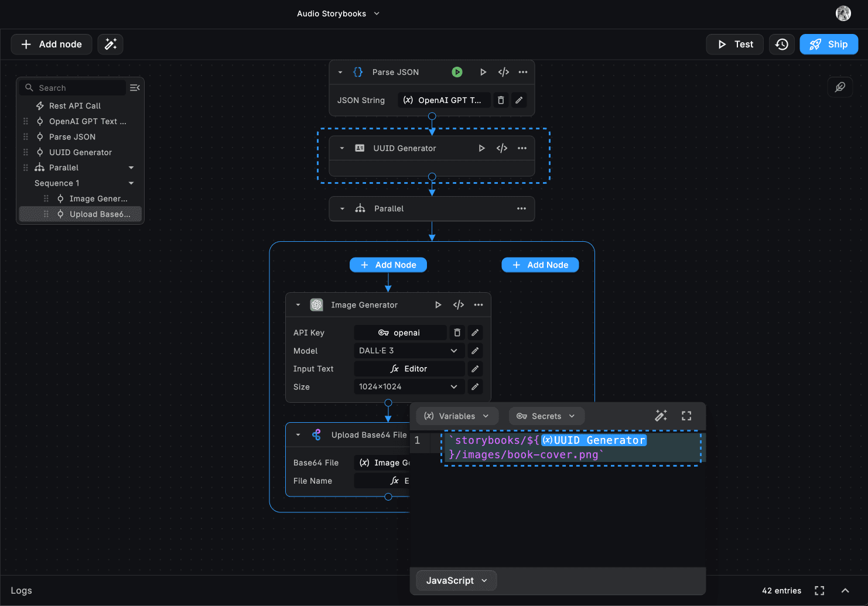Open the Model dropdown showing DALL·E 3
This screenshot has width=868, height=606.
click(x=408, y=351)
